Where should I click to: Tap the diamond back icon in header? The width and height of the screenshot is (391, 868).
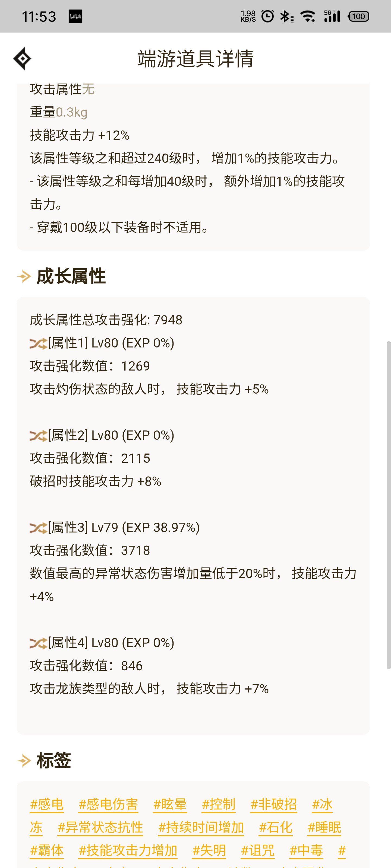22,59
